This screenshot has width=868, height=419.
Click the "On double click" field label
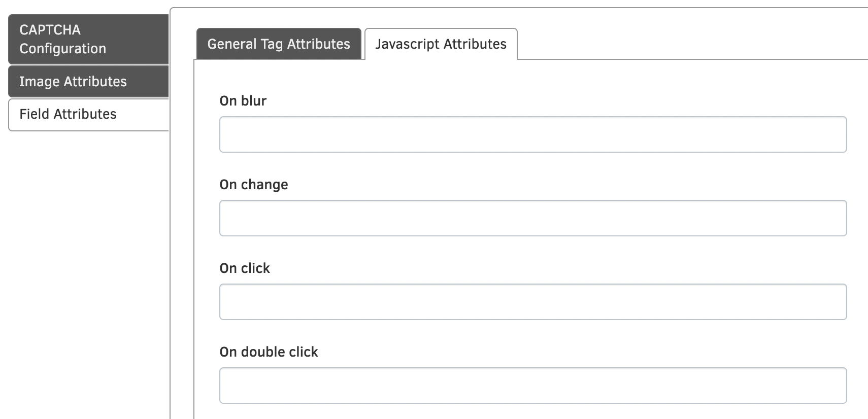pos(269,352)
